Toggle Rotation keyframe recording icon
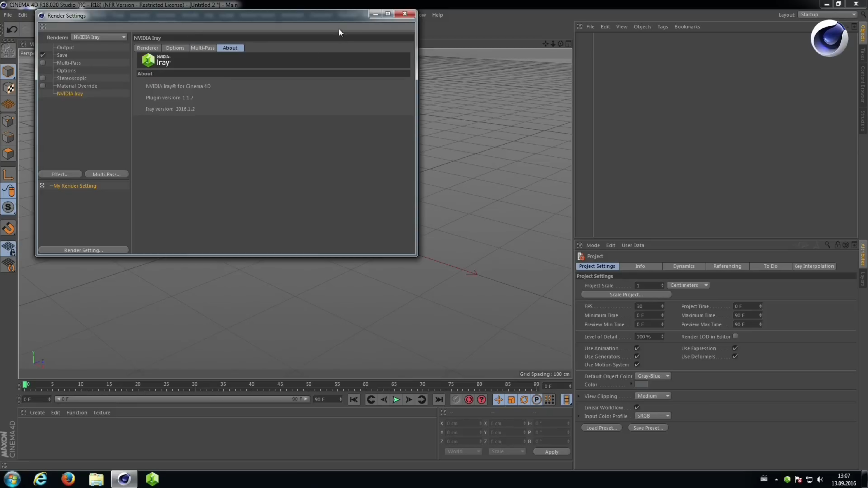This screenshot has height=488, width=868. [524, 399]
